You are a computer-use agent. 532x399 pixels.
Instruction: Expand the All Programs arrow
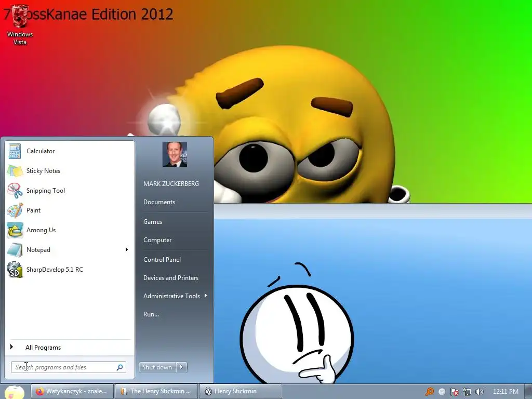pos(11,347)
